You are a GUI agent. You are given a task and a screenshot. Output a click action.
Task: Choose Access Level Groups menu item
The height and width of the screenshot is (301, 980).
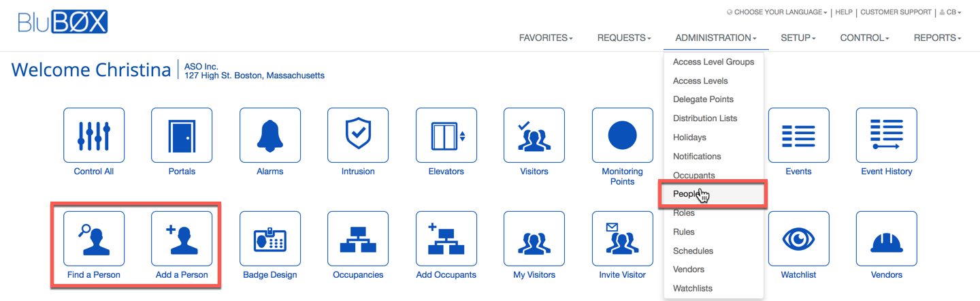713,62
